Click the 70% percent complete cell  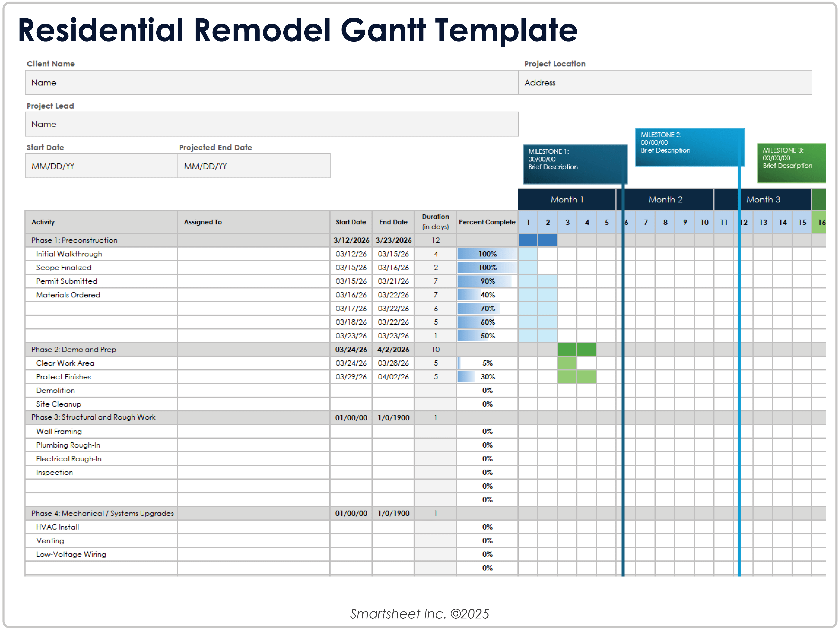point(487,309)
